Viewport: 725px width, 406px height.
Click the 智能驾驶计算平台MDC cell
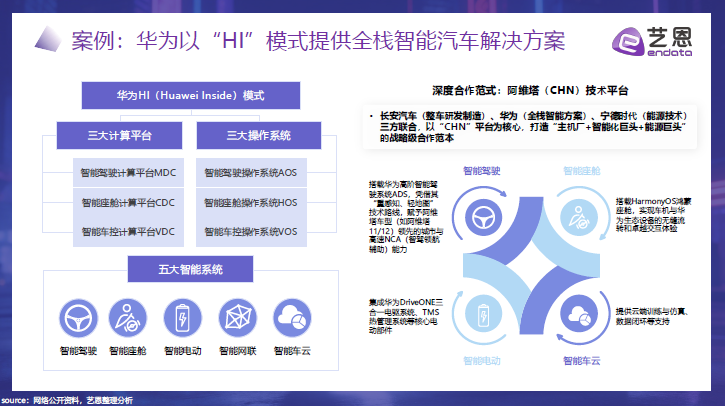point(129,172)
